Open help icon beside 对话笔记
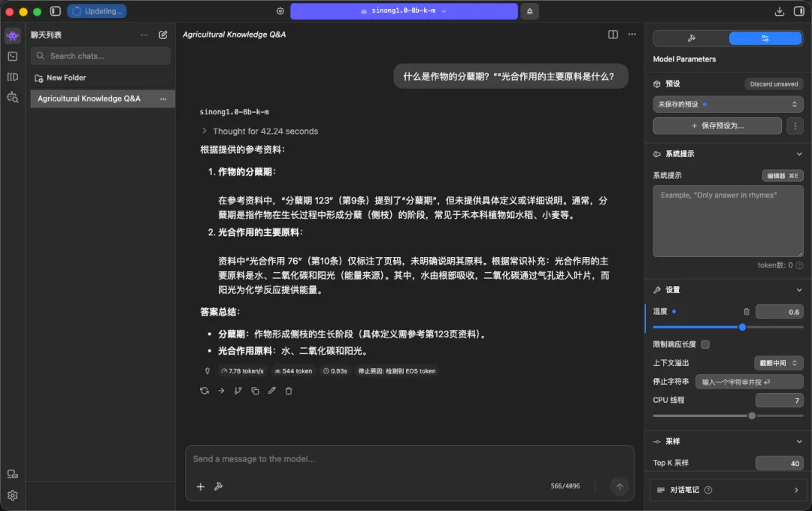 click(708, 490)
